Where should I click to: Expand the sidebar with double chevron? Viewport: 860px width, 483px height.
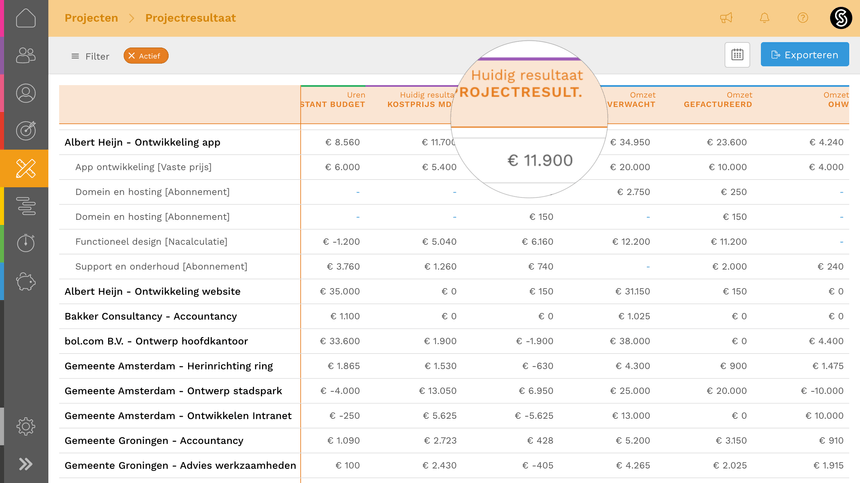(26, 464)
